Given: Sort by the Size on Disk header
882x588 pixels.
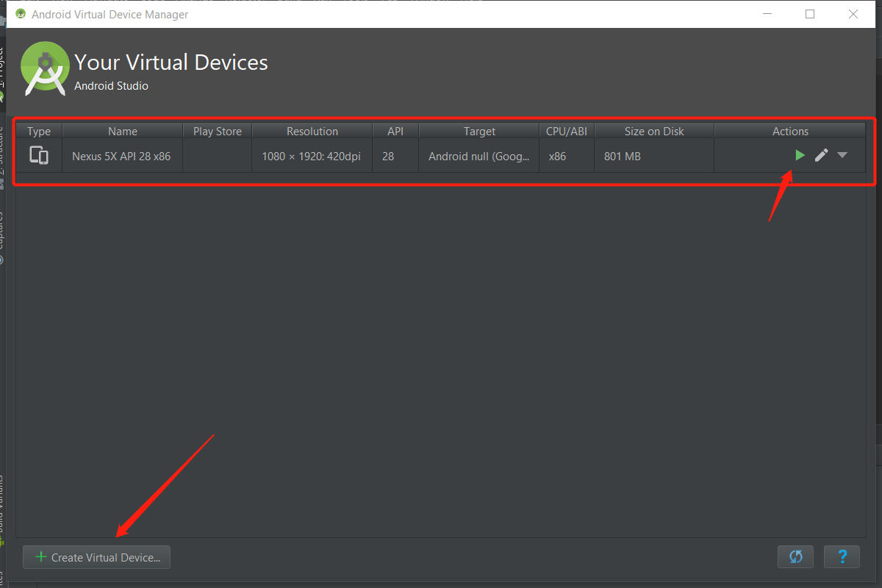Looking at the screenshot, I should click(653, 132).
